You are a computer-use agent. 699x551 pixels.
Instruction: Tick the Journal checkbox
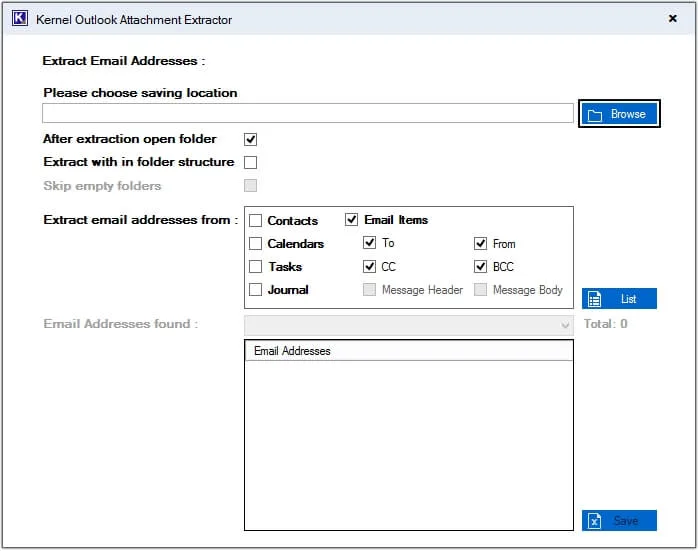[255, 290]
